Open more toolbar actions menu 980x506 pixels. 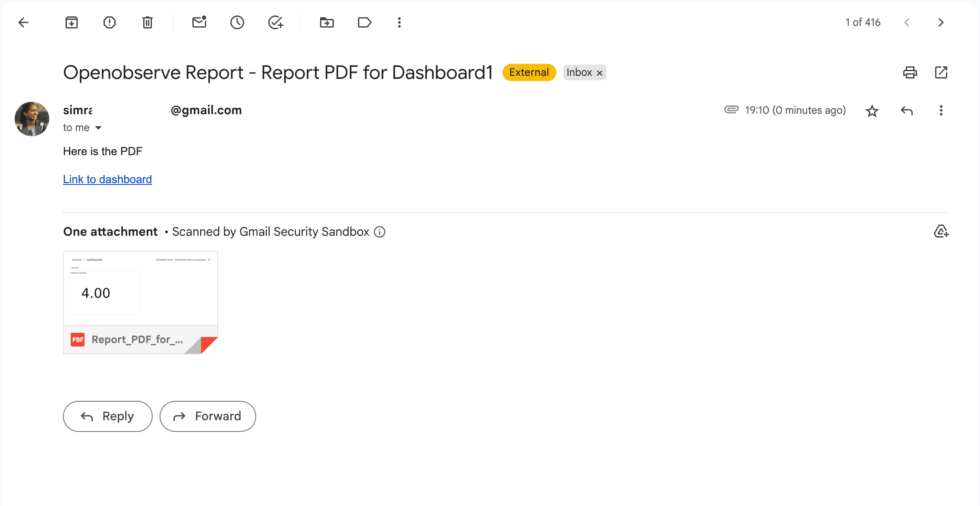click(399, 22)
